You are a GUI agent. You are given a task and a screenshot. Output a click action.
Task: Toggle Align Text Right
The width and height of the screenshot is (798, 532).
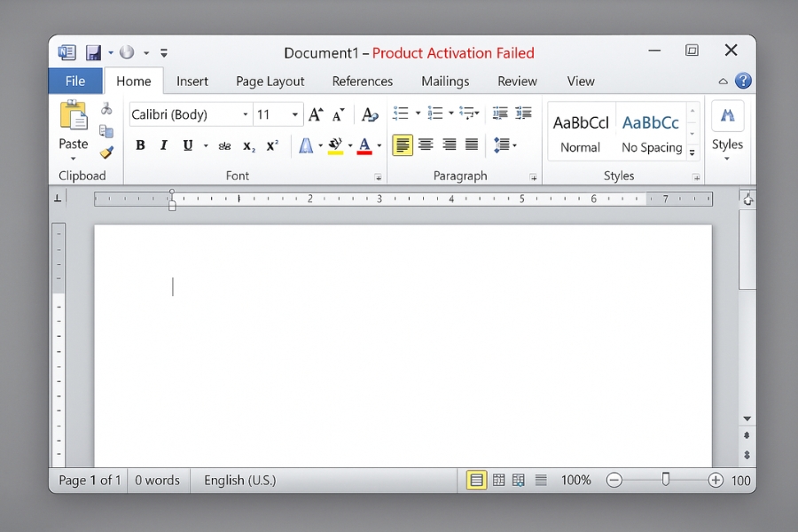[x=449, y=145]
